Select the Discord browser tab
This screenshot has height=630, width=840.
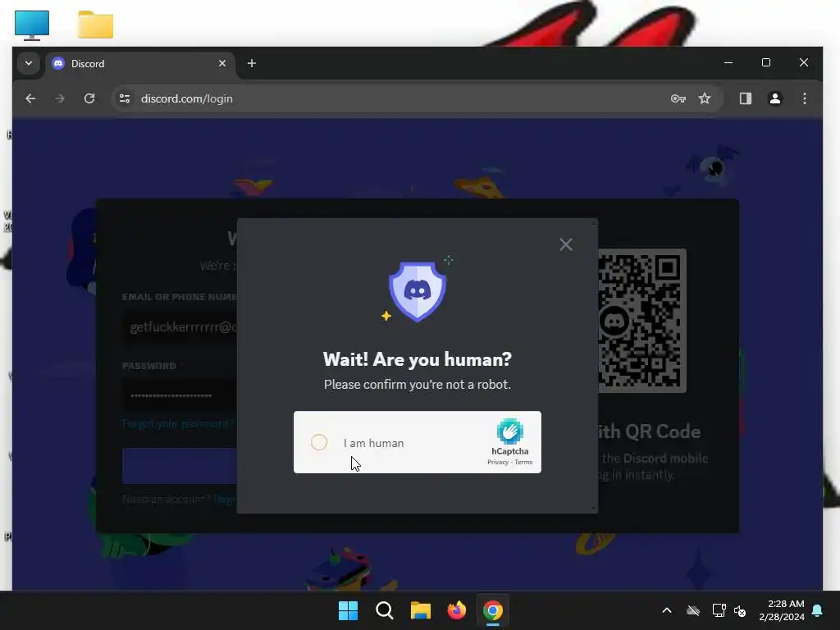pyautogui.click(x=139, y=64)
